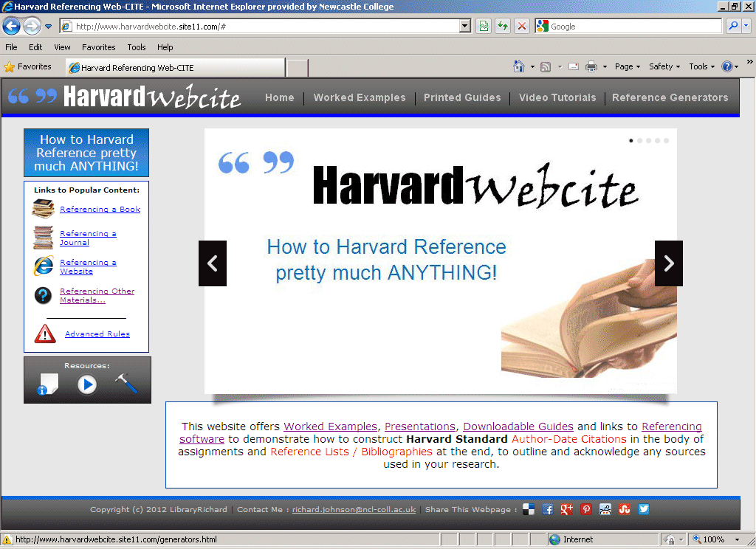Expand the Print options dropdown arrow
756x549 pixels.
coord(605,67)
